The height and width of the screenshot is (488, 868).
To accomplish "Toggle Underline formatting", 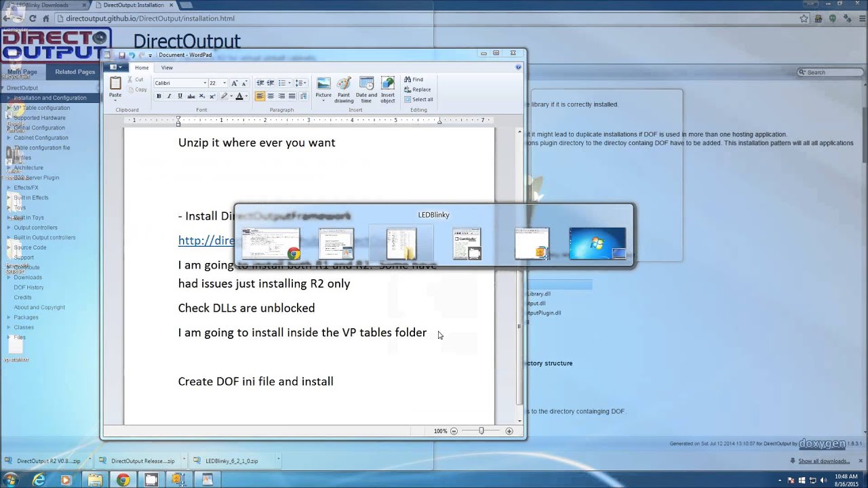I will (180, 96).
